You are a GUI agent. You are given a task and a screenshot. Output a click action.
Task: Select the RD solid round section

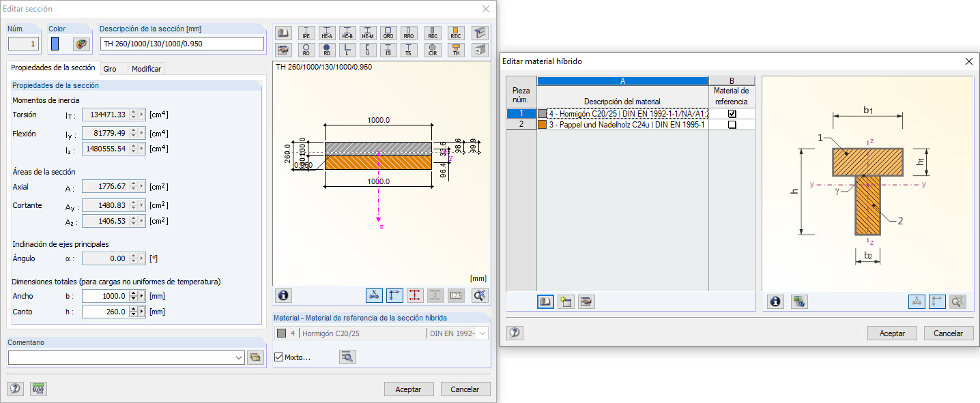pos(327,50)
